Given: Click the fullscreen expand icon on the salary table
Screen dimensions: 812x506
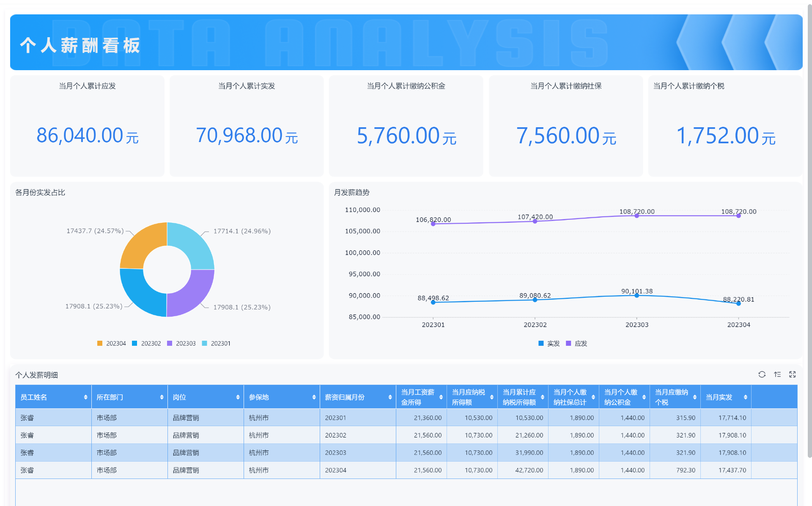Looking at the screenshot, I should pyautogui.click(x=793, y=375).
